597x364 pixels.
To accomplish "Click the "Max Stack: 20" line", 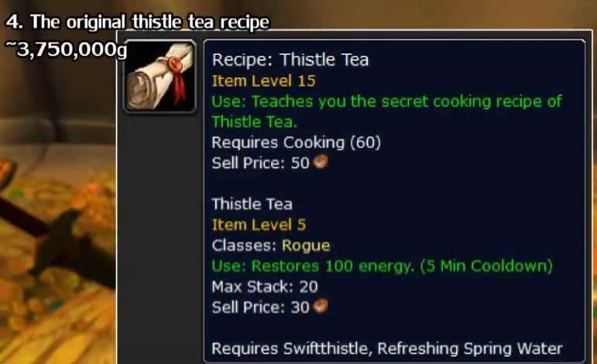I will click(x=265, y=287).
